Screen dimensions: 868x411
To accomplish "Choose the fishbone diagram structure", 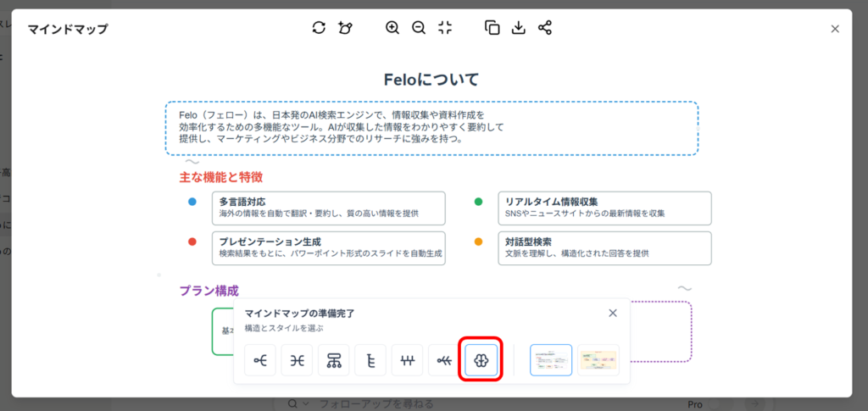I will 444,360.
